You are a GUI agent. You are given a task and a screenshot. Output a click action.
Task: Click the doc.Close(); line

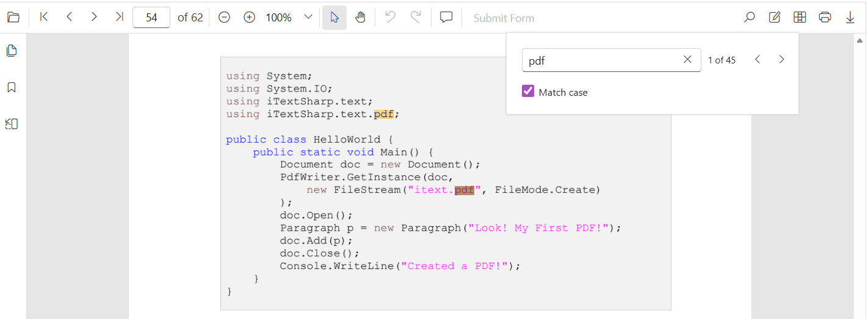[x=320, y=253]
